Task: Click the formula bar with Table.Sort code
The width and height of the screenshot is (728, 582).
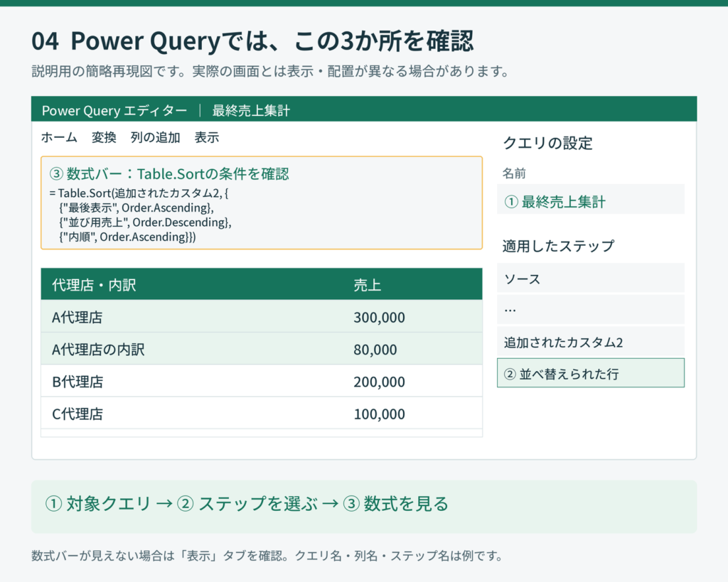Action: pos(262,203)
